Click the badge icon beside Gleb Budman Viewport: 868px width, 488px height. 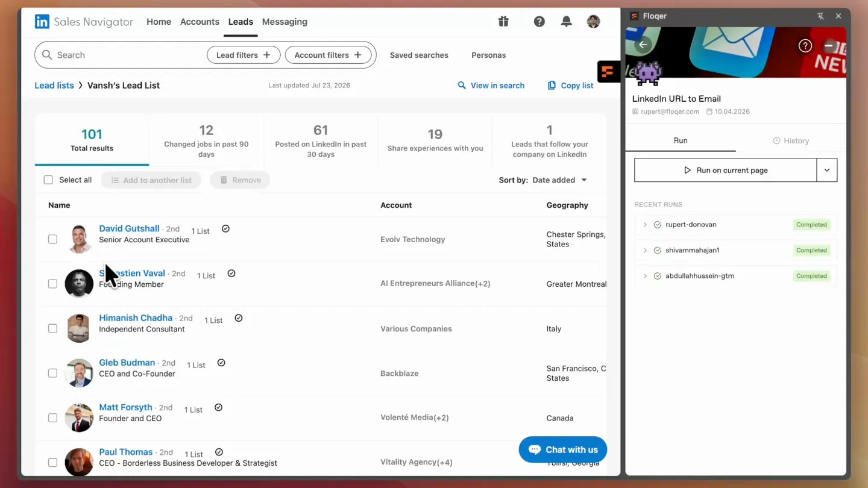(x=221, y=363)
